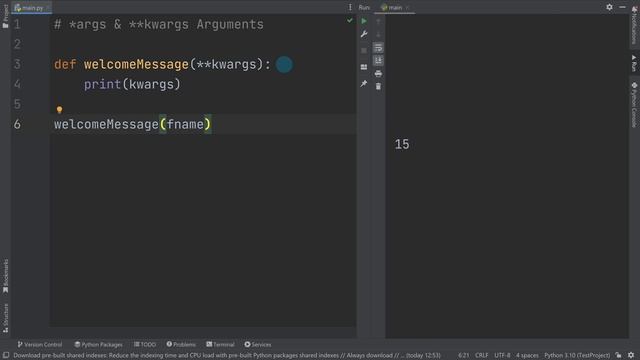640x360 pixels.
Task: Click the args and kwargs comment line
Action: pyautogui.click(x=159, y=24)
